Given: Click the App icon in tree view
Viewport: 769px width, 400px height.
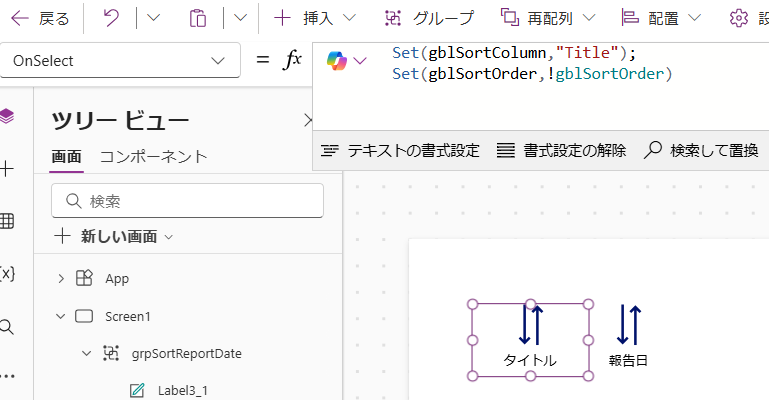Looking at the screenshot, I should point(84,278).
